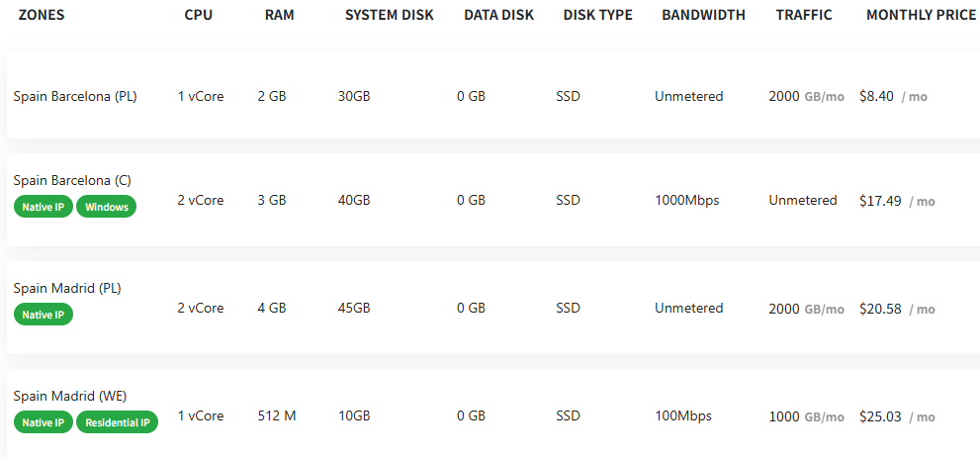980x459 pixels.
Task: Select the Spain Madrid (WE) zone
Action: [69, 396]
